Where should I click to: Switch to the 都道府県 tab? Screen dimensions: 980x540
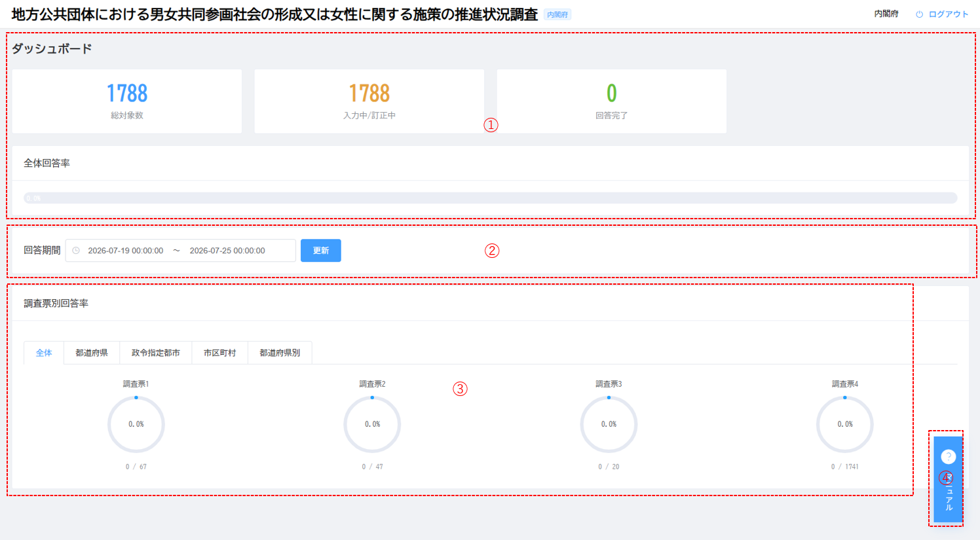[92, 353]
